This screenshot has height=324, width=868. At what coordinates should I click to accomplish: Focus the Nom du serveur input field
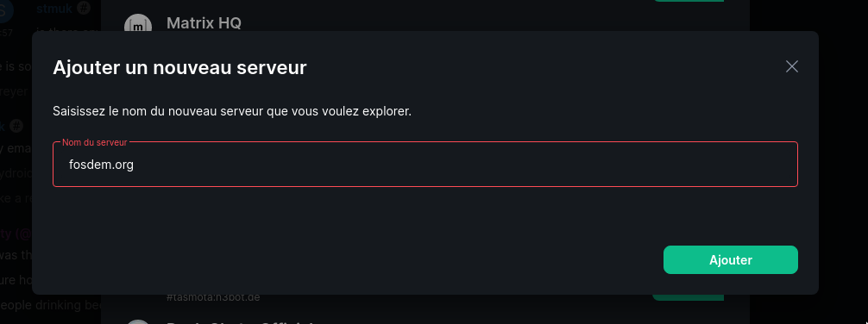click(x=425, y=165)
